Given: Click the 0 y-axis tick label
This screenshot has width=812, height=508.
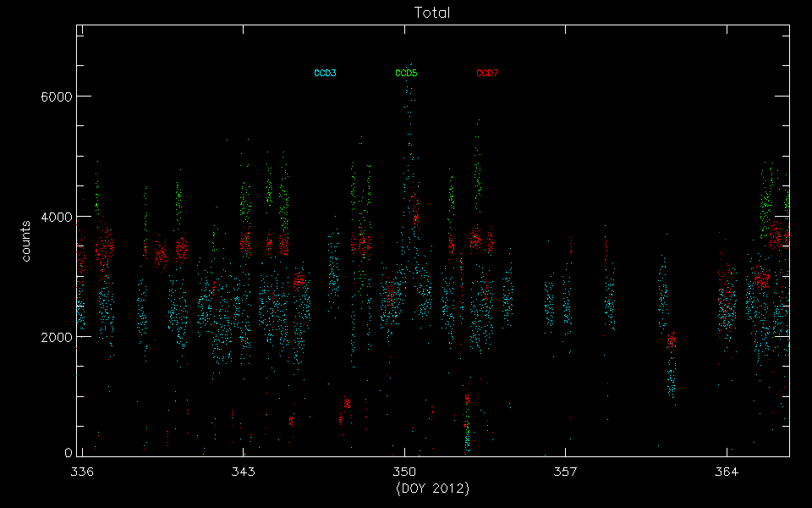Looking at the screenshot, I should [x=68, y=455].
